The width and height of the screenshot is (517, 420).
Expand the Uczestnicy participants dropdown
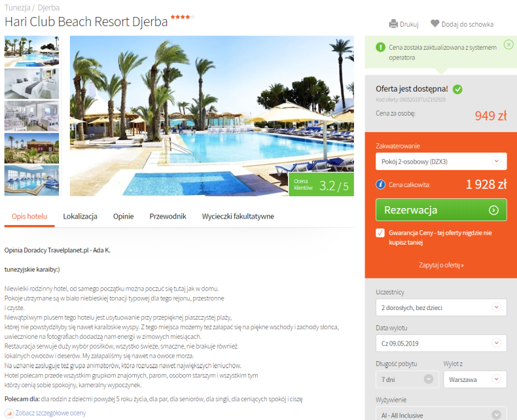point(441,307)
